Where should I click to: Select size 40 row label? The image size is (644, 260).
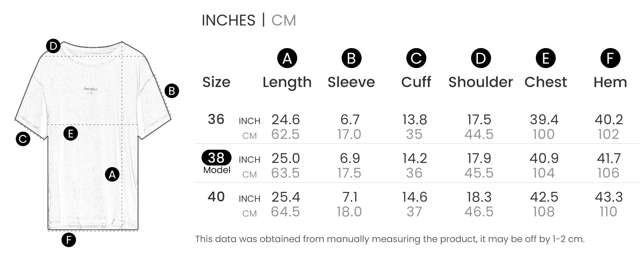[x=216, y=197]
